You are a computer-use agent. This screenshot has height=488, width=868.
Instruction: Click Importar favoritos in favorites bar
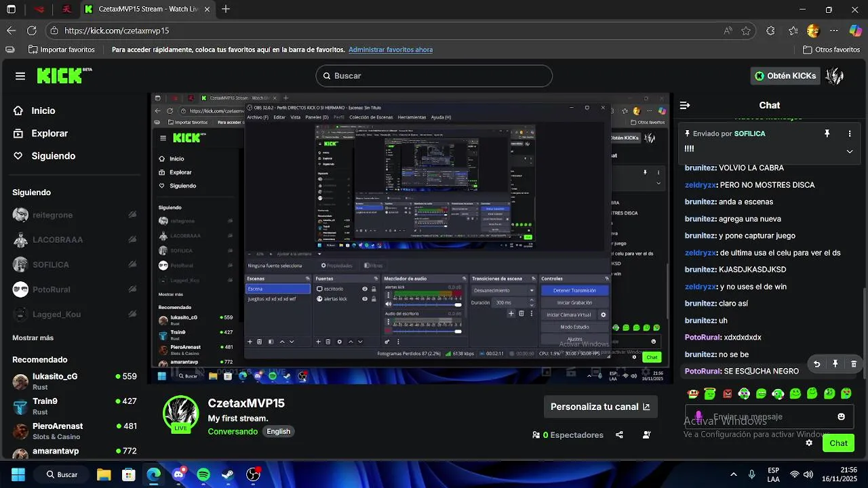[61, 49]
